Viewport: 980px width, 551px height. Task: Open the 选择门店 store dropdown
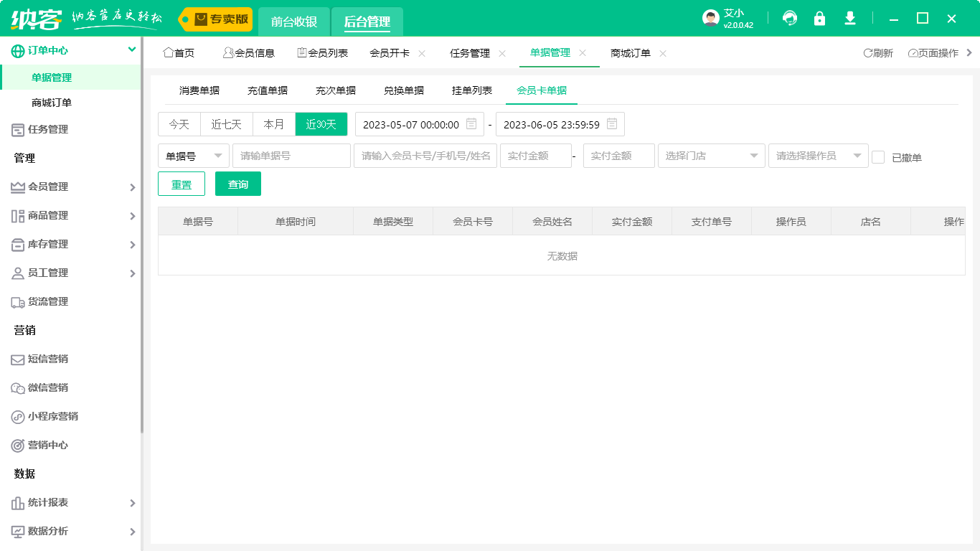(x=711, y=156)
